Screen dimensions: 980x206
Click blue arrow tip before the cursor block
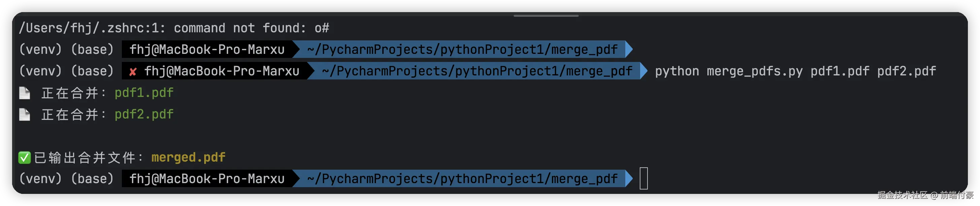[629, 179]
